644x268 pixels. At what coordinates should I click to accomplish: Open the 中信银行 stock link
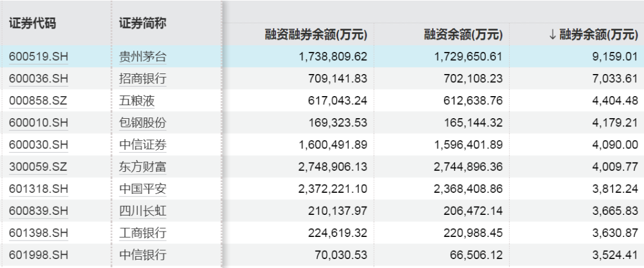tap(143, 255)
